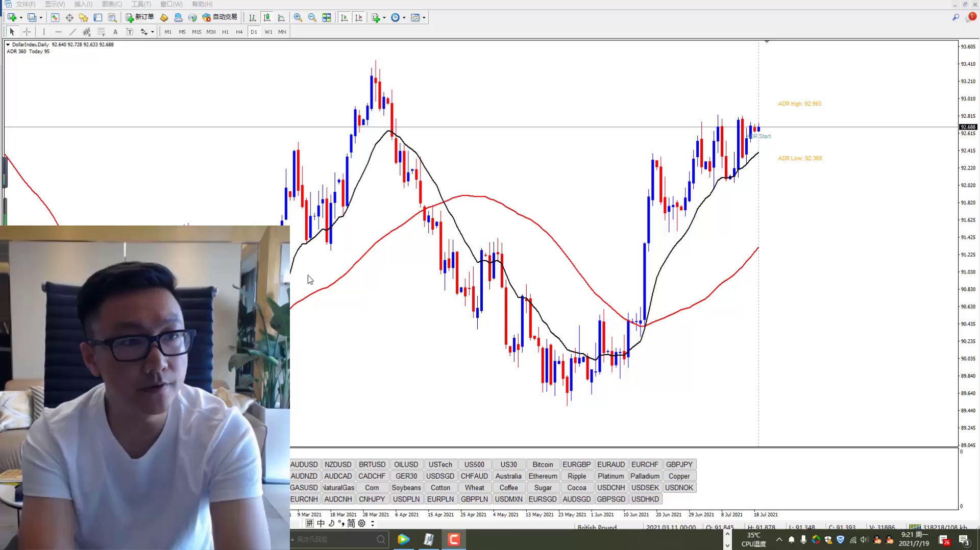
Task: Switch chart to line chart style
Action: [281, 18]
